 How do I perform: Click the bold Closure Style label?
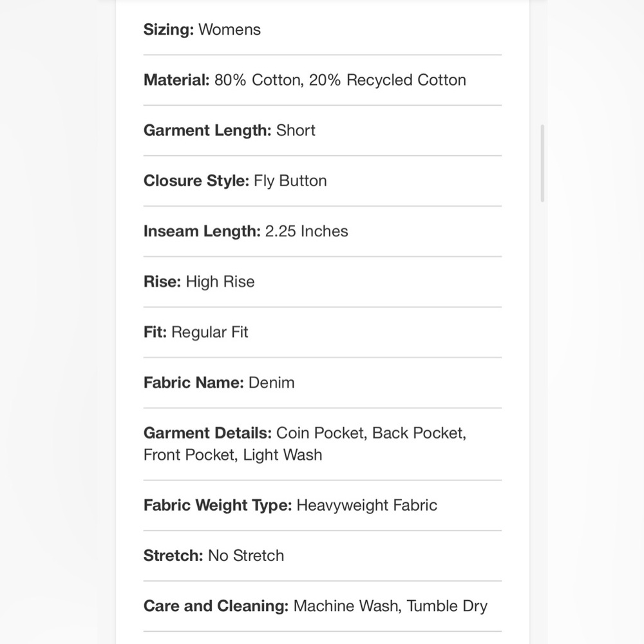[x=196, y=181]
